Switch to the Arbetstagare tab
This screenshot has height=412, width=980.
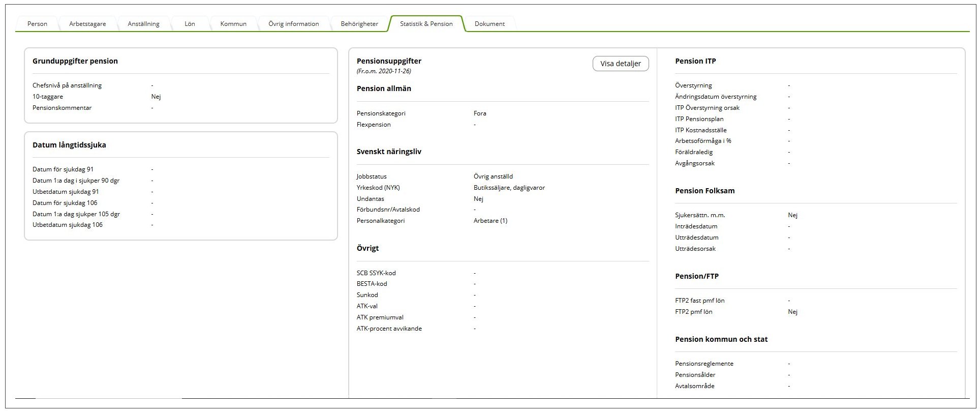pos(87,24)
